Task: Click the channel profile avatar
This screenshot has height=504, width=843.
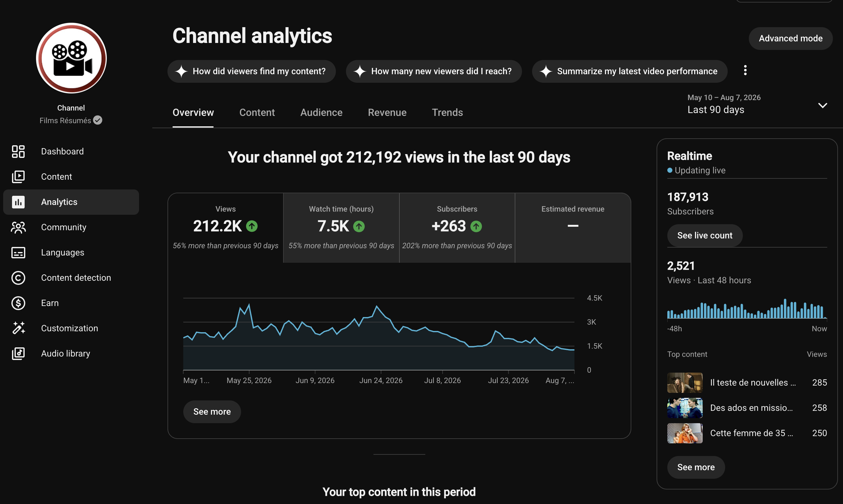Action: click(x=71, y=58)
